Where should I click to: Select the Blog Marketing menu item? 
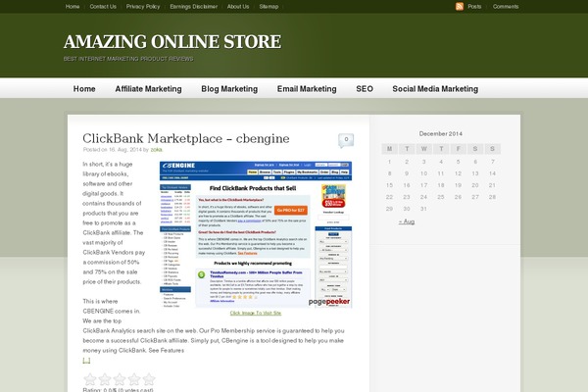229,89
